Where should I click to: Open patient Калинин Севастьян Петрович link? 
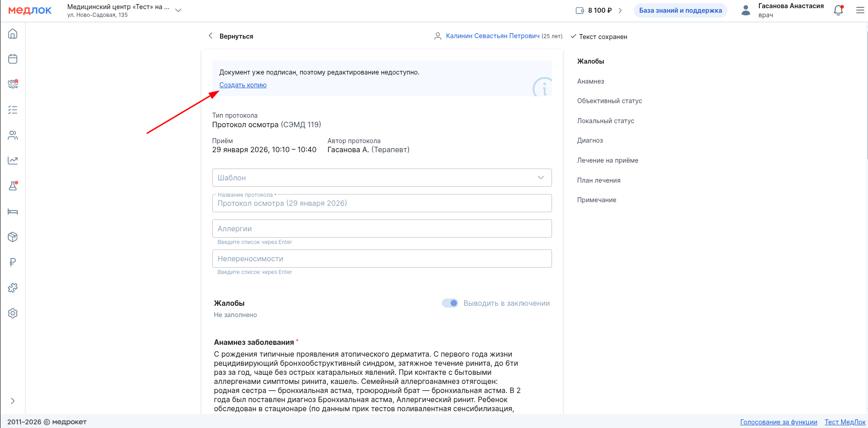point(492,36)
